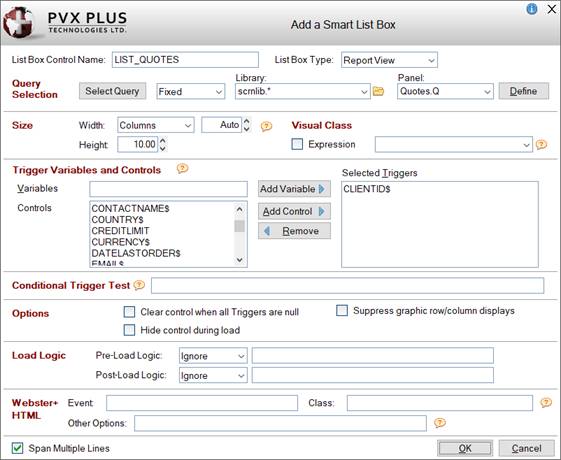Check Clear control when all Triggers are null

(129, 312)
